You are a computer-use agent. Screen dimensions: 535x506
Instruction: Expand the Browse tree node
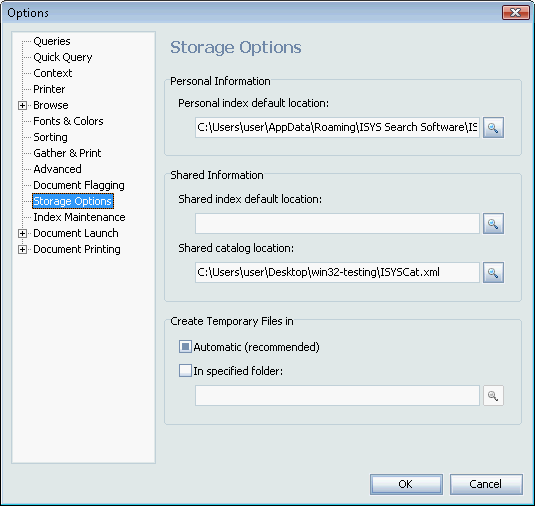click(x=22, y=105)
